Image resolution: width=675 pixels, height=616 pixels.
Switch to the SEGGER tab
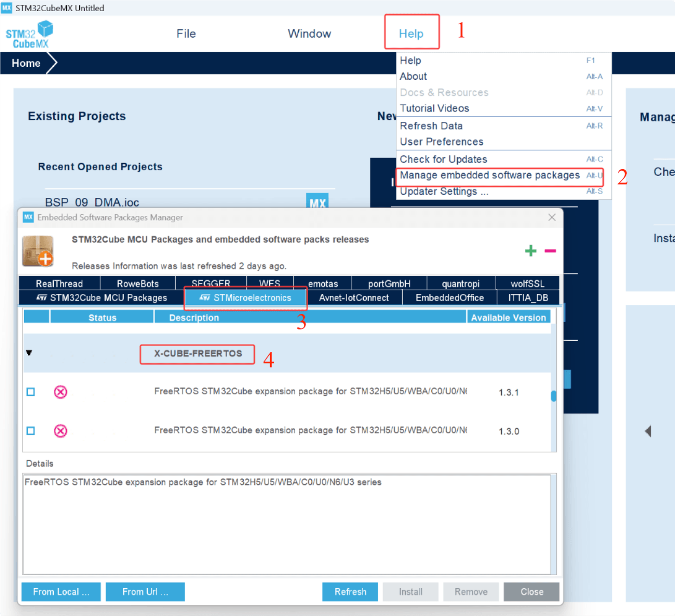pyautogui.click(x=211, y=283)
